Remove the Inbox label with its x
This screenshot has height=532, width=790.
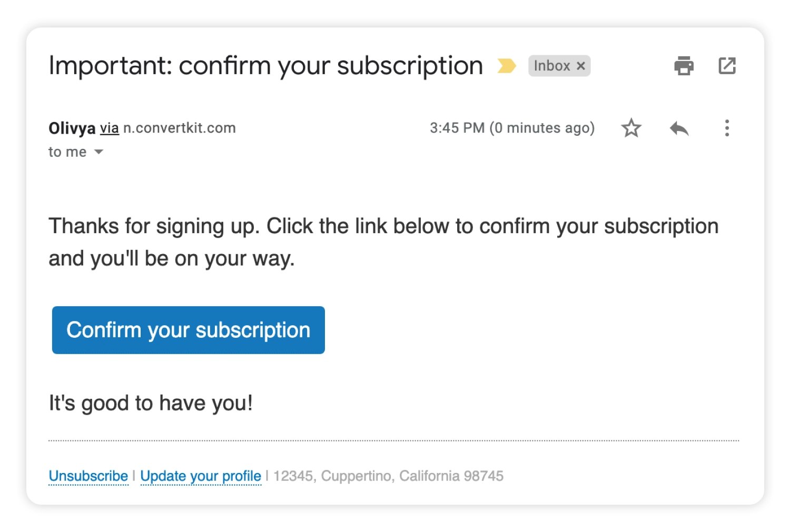click(x=581, y=66)
